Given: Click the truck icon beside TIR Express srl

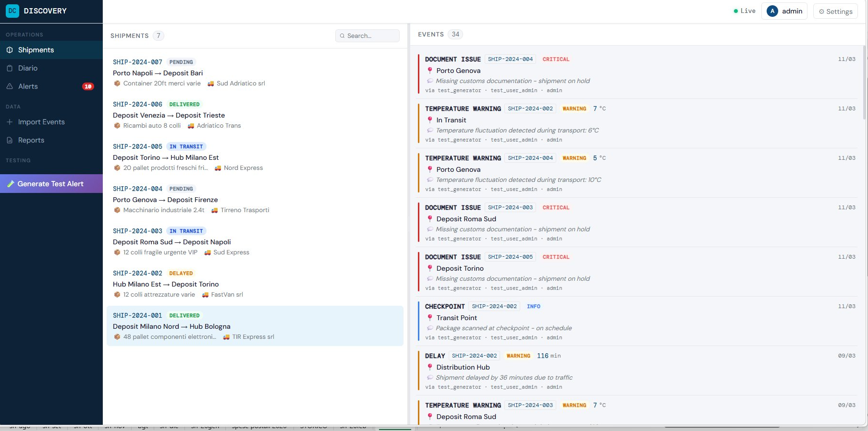Looking at the screenshot, I should click(x=226, y=337).
